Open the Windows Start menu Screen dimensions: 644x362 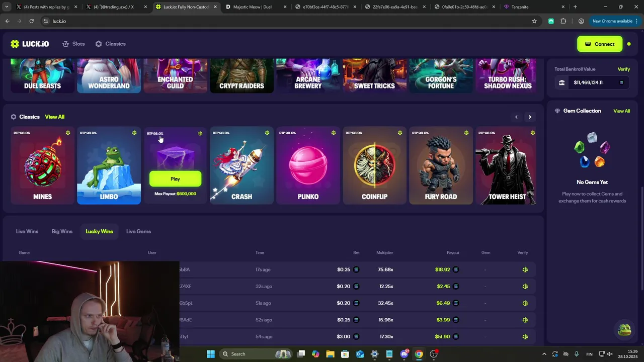(x=211, y=354)
